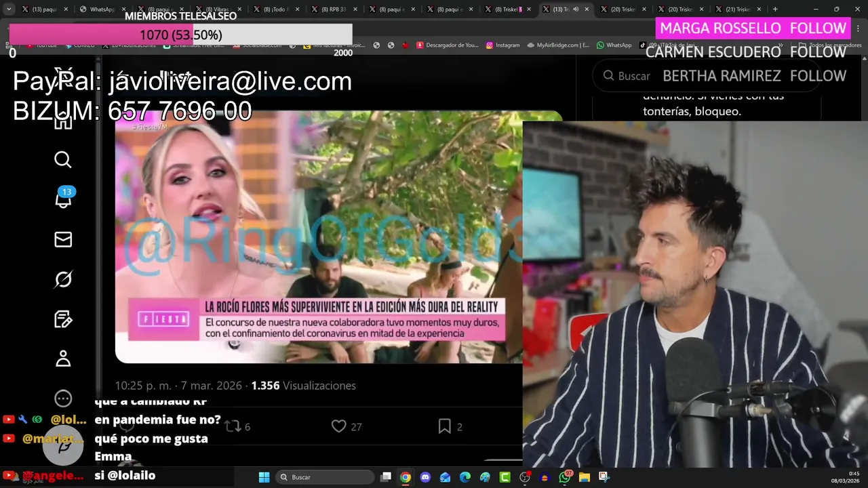Open Task View on taskbar
The image size is (868, 488).
coord(386,477)
